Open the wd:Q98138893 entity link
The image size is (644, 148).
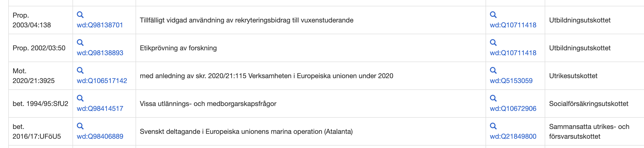pos(100,53)
